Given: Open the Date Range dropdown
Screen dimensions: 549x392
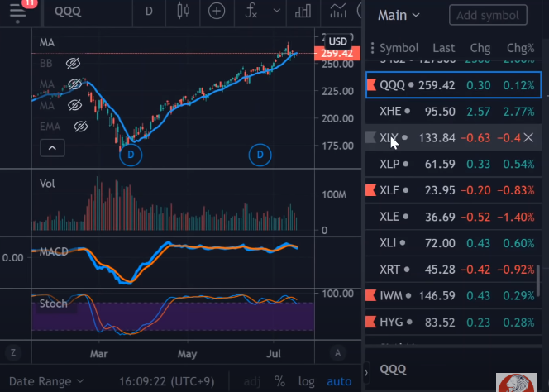Looking at the screenshot, I should click(x=46, y=381).
